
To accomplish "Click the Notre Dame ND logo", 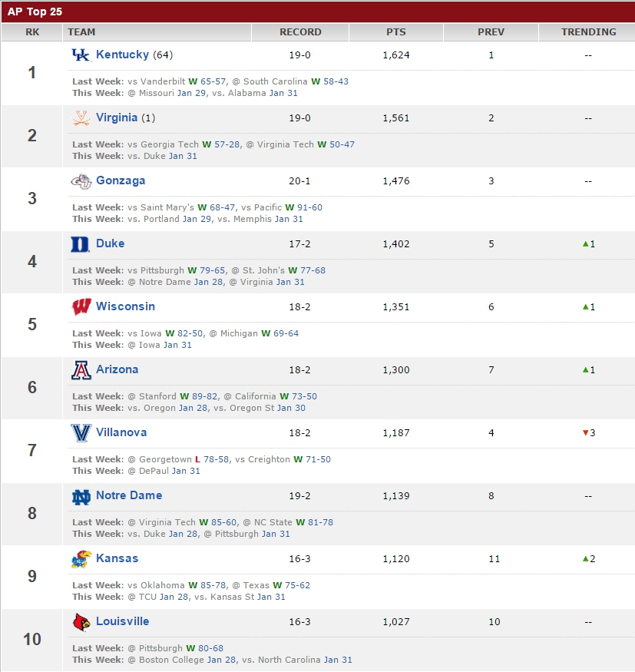I will pyautogui.click(x=81, y=496).
